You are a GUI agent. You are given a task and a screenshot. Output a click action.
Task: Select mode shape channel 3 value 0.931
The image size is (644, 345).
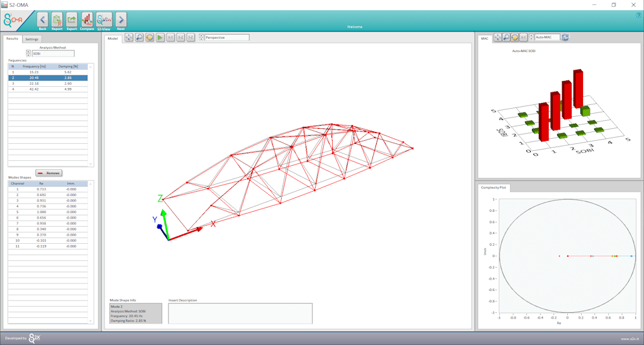(48, 200)
